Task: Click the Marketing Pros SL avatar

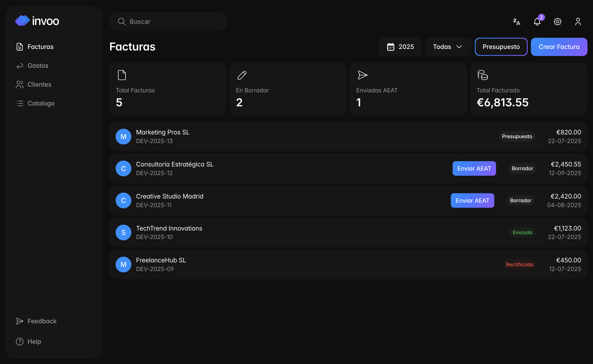Action: coord(123,136)
